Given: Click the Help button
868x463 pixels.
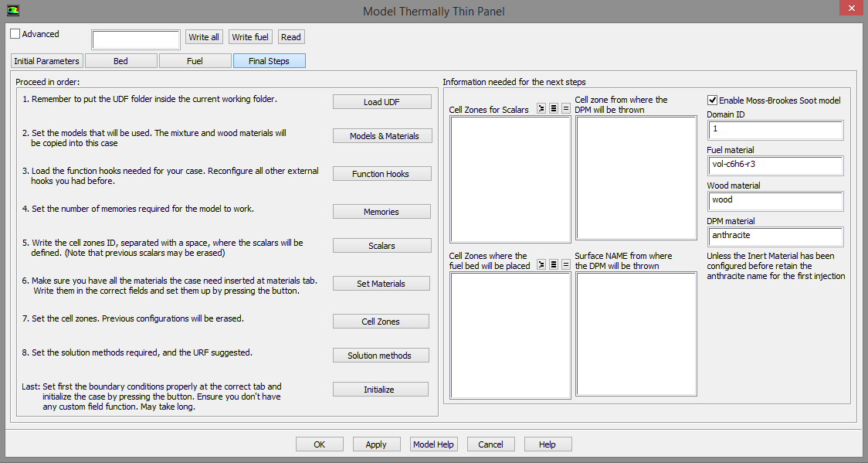Looking at the screenshot, I should (x=548, y=444).
